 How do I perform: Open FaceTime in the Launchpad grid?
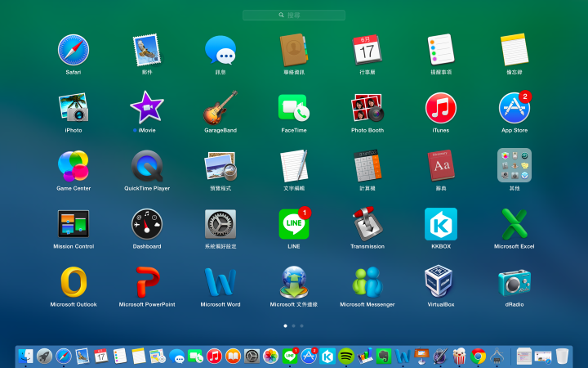tap(294, 108)
